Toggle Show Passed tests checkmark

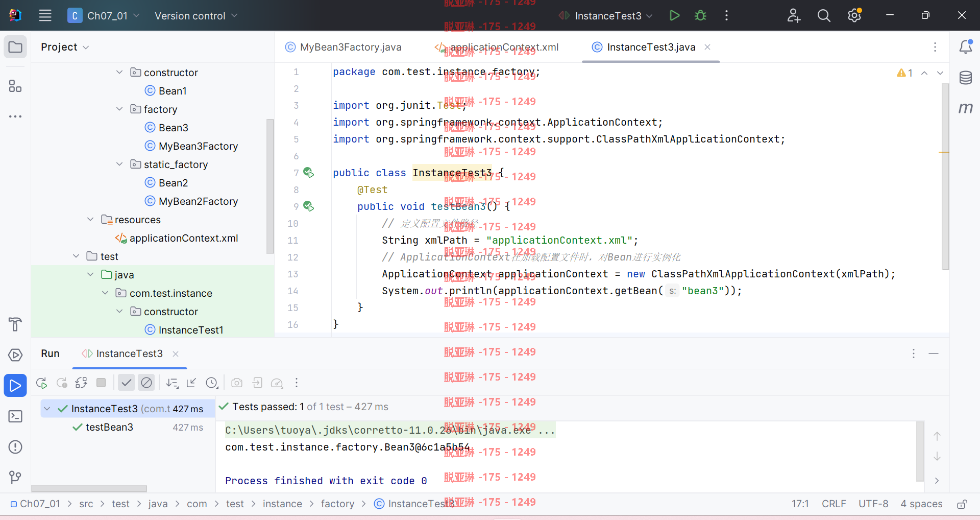coord(126,383)
